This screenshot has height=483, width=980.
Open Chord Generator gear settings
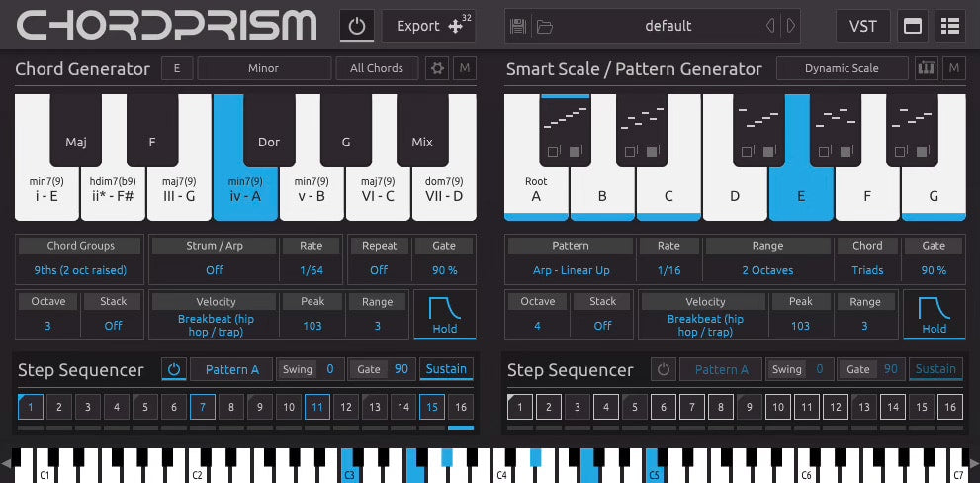coord(437,68)
